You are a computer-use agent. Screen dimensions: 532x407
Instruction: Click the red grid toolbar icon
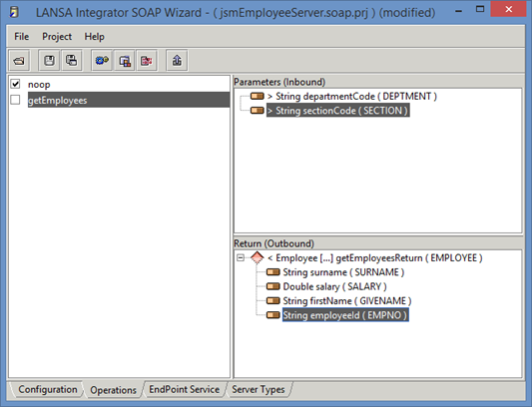(x=147, y=61)
